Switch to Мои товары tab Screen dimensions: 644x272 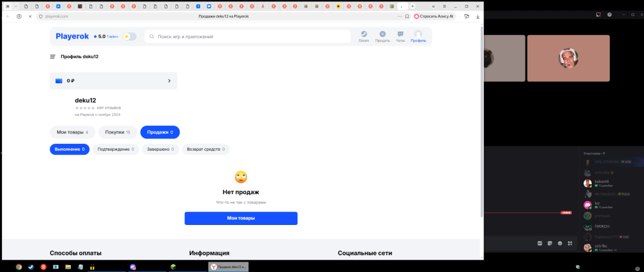[x=72, y=132]
